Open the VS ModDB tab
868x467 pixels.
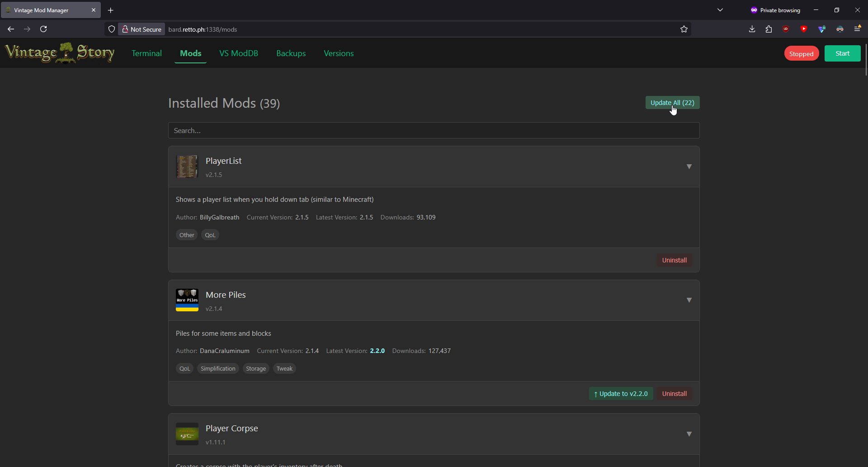coord(239,53)
